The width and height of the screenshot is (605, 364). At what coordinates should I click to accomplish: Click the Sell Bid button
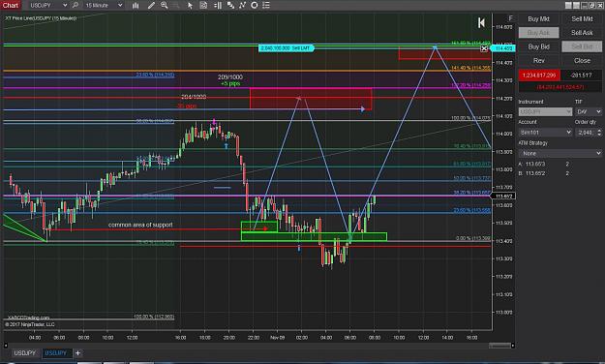pos(582,46)
